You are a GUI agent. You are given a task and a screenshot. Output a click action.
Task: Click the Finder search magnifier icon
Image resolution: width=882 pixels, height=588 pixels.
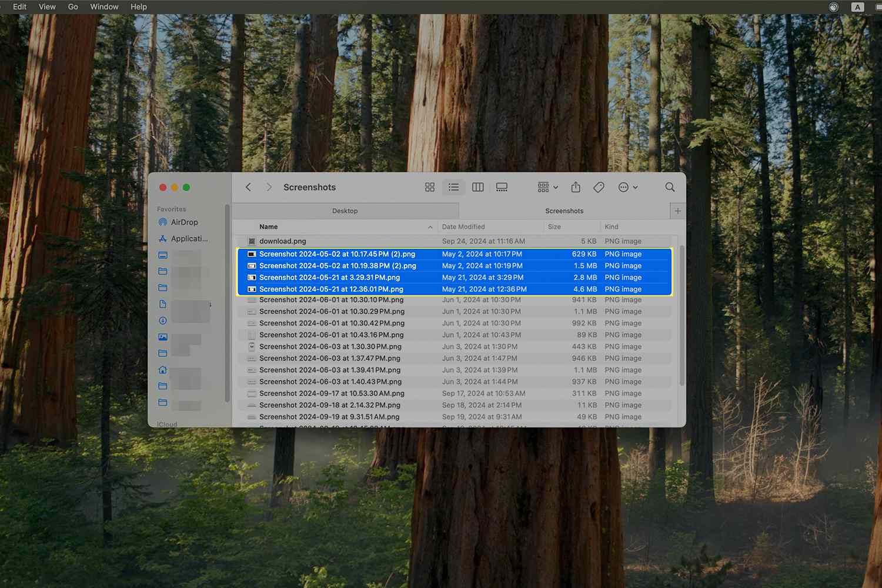(x=670, y=187)
